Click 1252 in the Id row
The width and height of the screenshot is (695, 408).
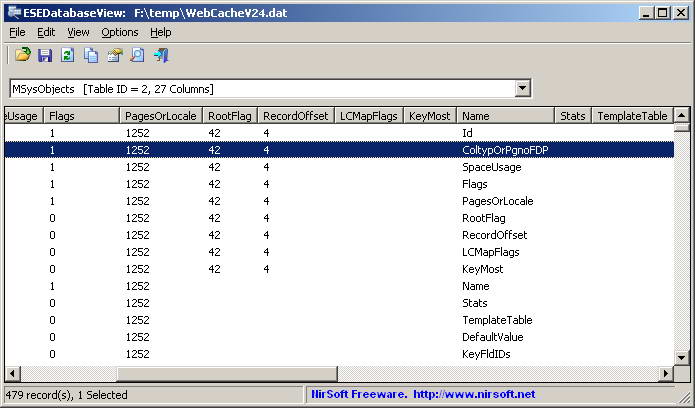click(x=137, y=133)
